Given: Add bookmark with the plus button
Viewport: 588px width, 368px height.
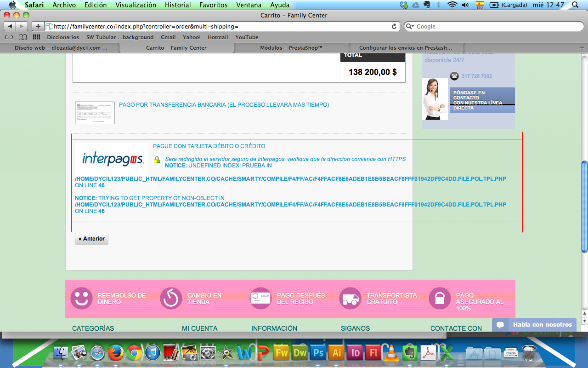Looking at the screenshot, I should point(38,26).
